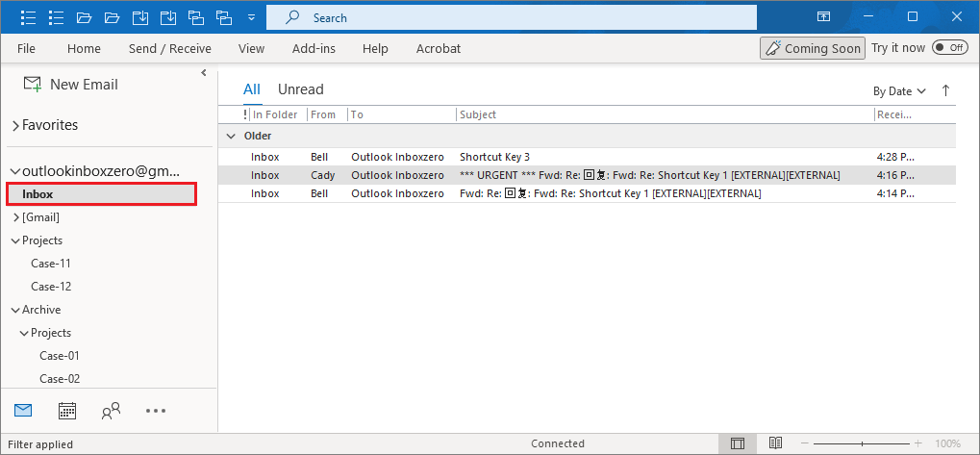Open Ribbon Display Options in title bar
980x455 pixels.
(823, 17)
